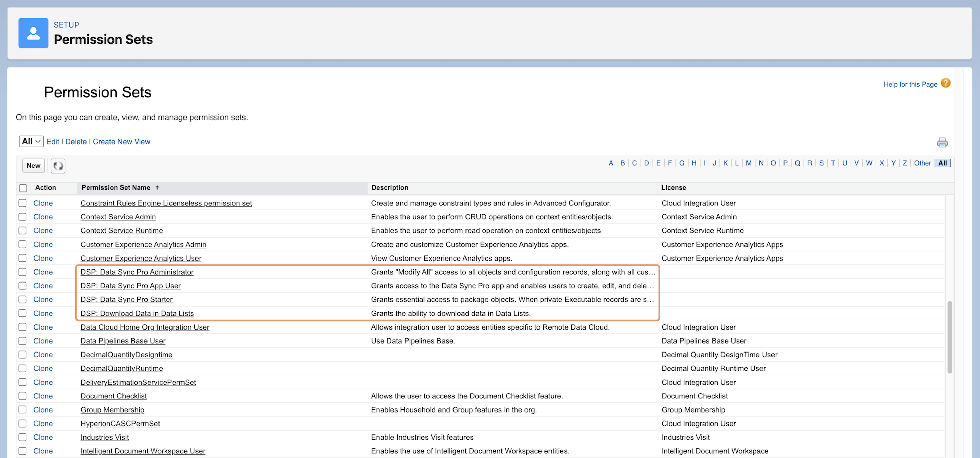Image resolution: width=980 pixels, height=458 pixels.
Task: Click the vertical scrollbar thumb of the list
Action: coord(949,337)
